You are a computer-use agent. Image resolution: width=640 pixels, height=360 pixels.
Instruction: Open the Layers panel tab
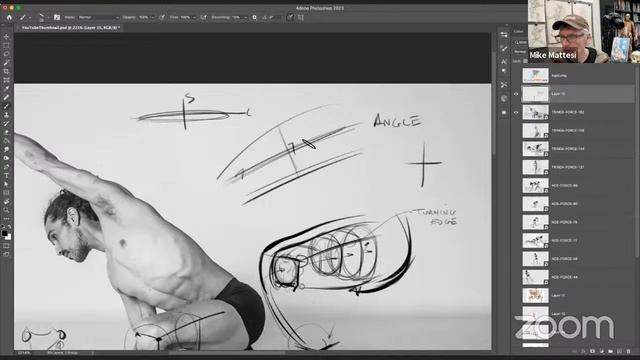tap(518, 31)
